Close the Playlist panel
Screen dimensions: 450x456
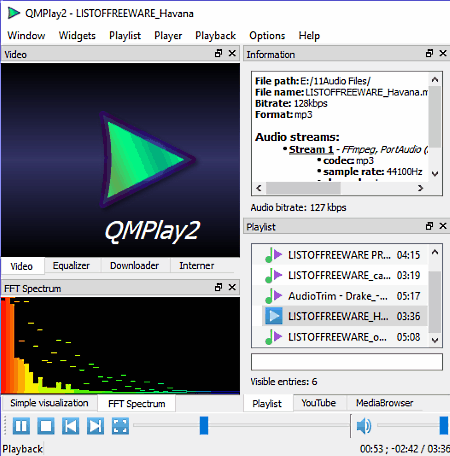click(x=443, y=226)
